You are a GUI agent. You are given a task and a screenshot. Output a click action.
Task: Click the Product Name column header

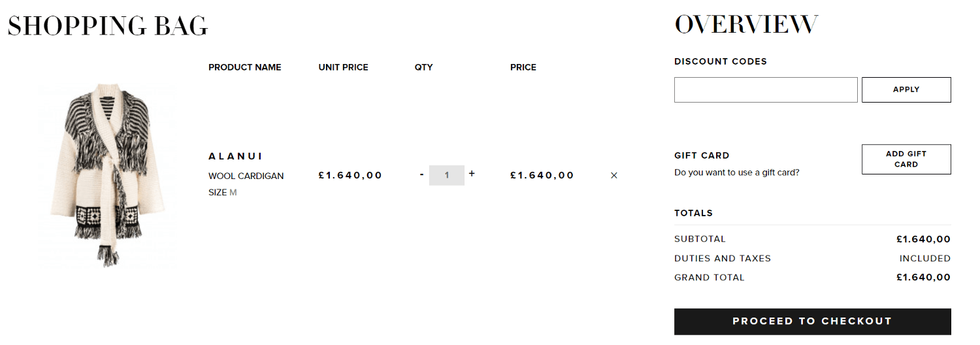(245, 67)
